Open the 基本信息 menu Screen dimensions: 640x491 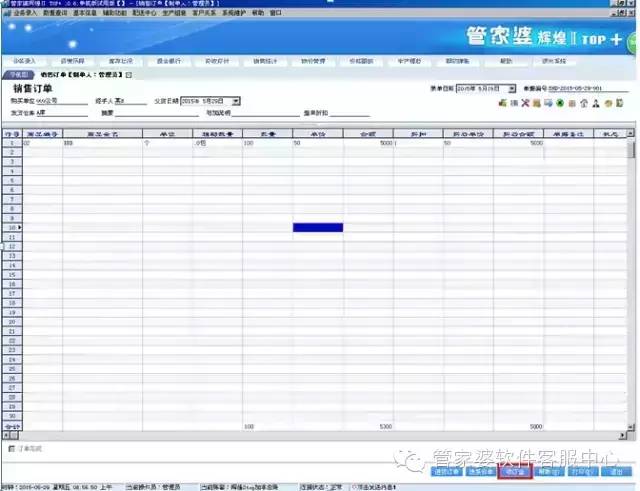pyautogui.click(x=85, y=13)
